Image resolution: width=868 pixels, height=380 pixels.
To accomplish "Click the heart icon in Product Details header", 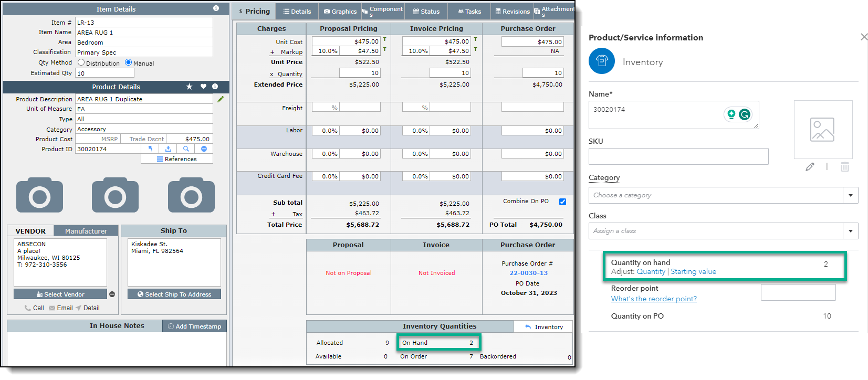I will coord(203,87).
